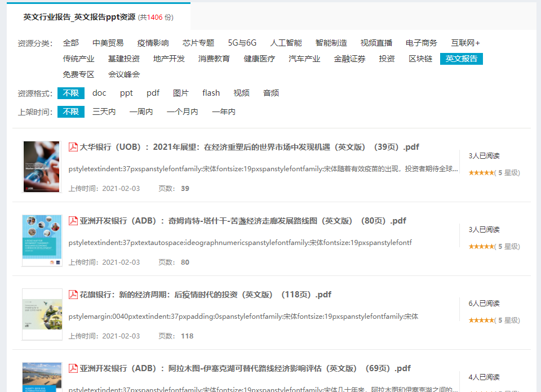
Task: Open the 花旗银行 report cover thumbnail
Action: tap(42, 314)
